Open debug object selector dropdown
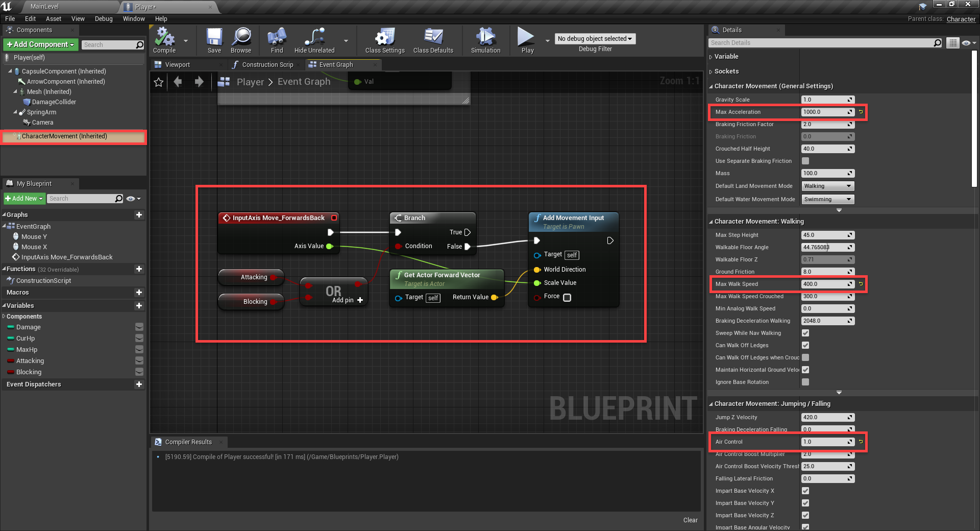 click(595, 39)
